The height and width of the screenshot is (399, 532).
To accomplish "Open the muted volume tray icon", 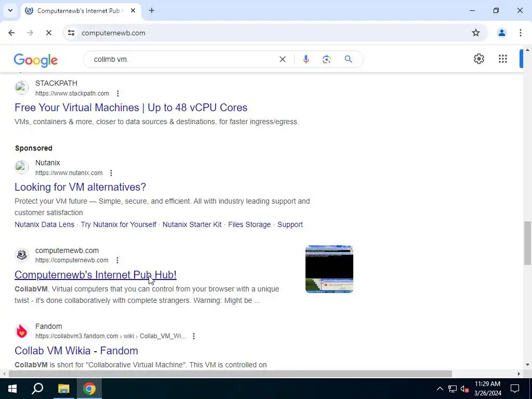I will [x=464, y=389].
